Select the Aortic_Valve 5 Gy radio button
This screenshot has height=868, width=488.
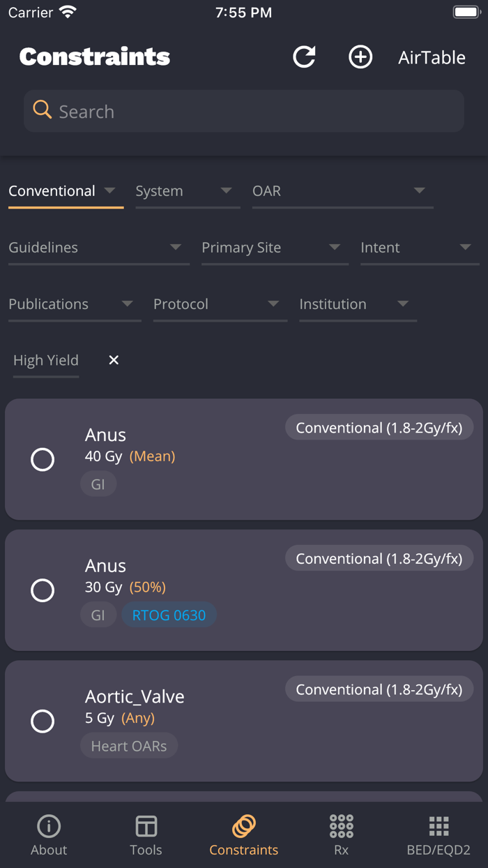[43, 721]
